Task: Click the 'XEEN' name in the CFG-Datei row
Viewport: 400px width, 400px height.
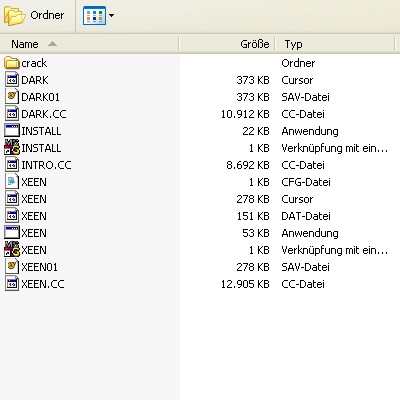Action: pos(34,182)
